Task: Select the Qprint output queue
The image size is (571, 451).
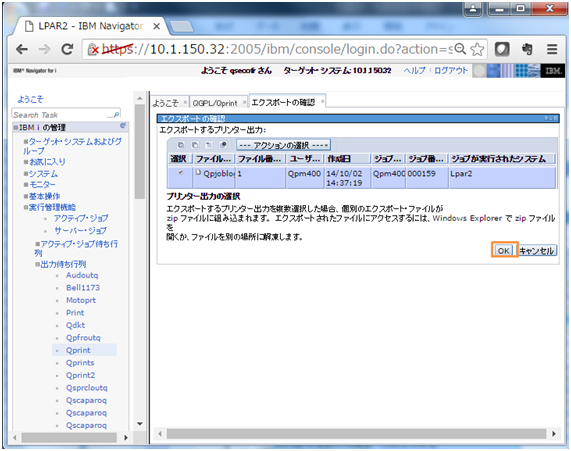Action: pyautogui.click(x=78, y=350)
